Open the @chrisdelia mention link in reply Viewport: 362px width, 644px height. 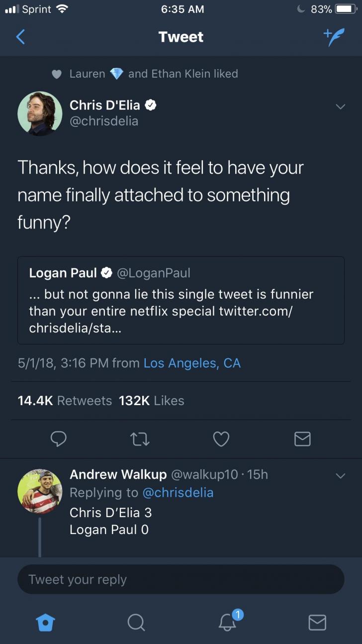tap(178, 493)
